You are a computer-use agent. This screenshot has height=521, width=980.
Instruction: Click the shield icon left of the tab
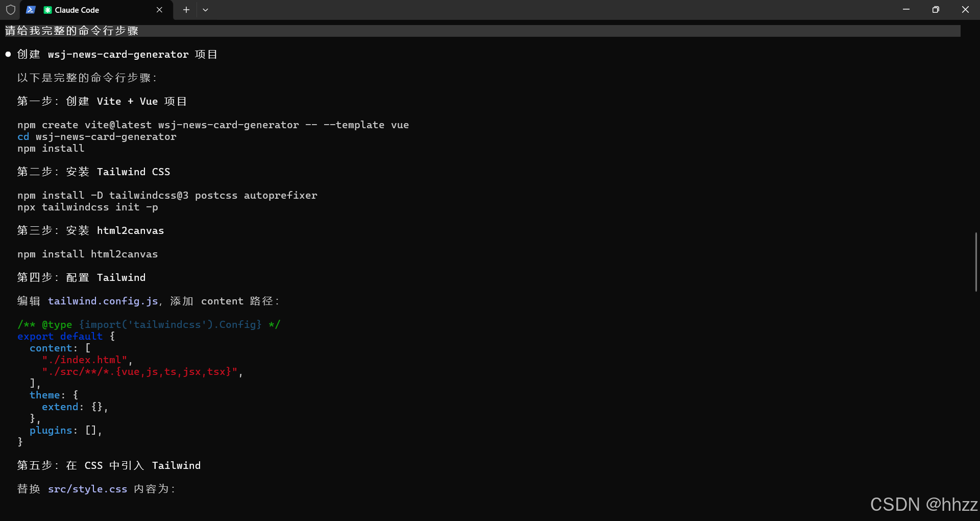(x=11, y=10)
